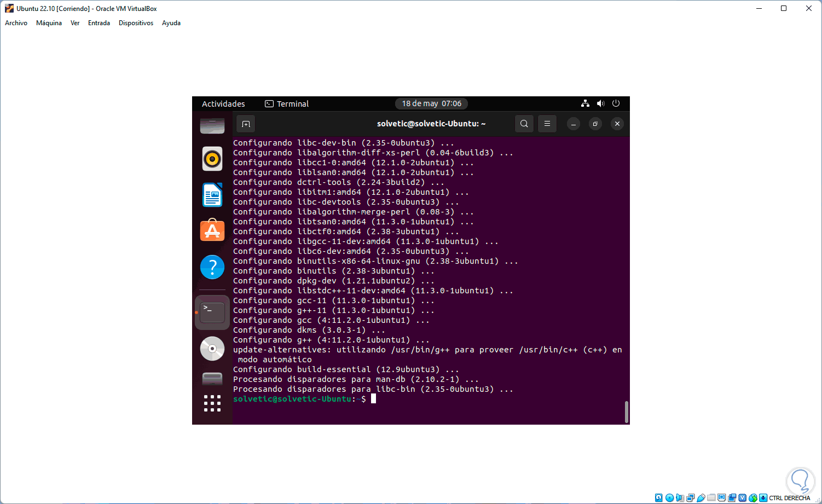
Task: Open the Dispositivos menu
Action: [x=136, y=23]
